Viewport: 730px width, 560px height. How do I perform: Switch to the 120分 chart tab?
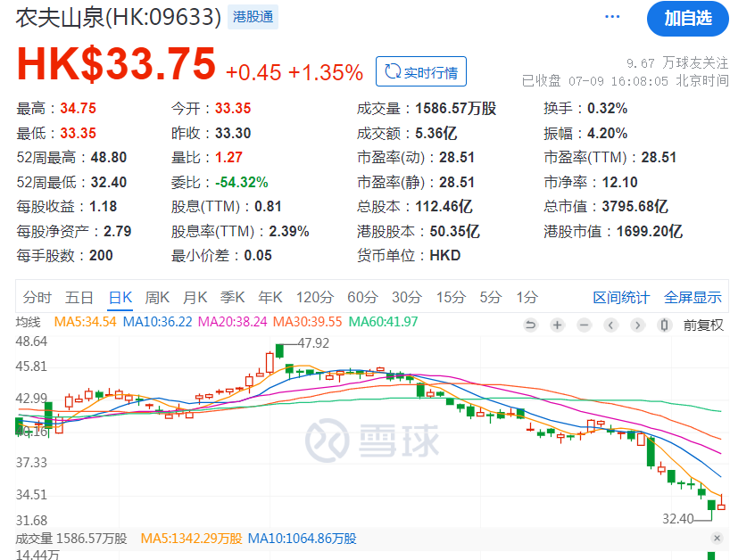[315, 297]
